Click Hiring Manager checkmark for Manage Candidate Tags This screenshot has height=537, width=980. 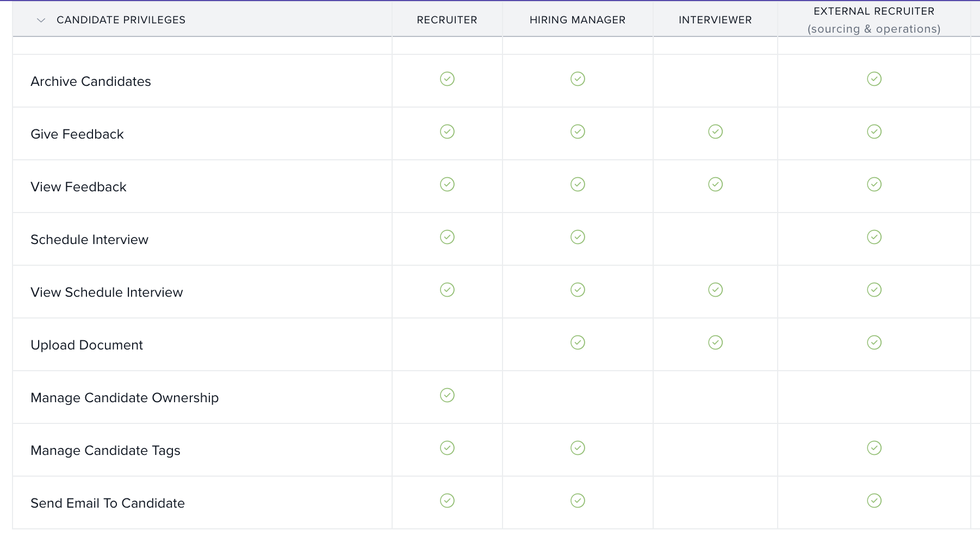[x=578, y=448]
